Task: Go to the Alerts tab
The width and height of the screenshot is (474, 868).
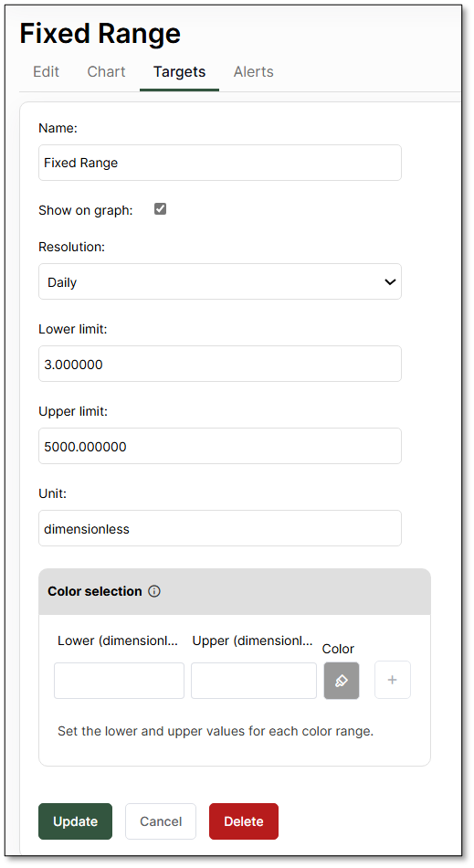Action: [253, 72]
